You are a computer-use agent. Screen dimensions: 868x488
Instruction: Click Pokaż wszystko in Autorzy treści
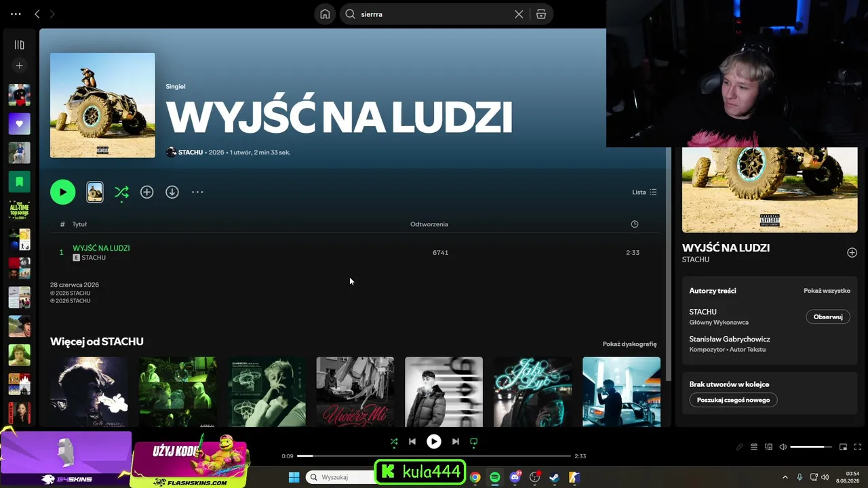[827, 291]
